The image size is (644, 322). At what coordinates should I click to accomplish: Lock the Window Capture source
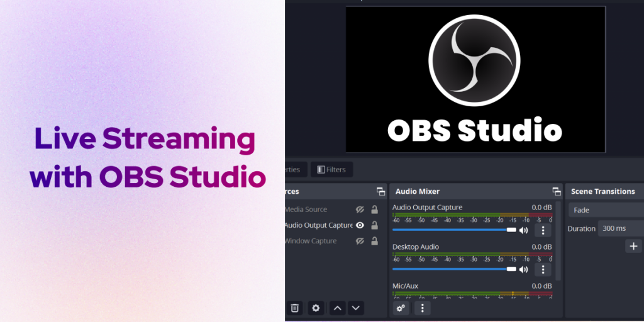click(x=374, y=241)
